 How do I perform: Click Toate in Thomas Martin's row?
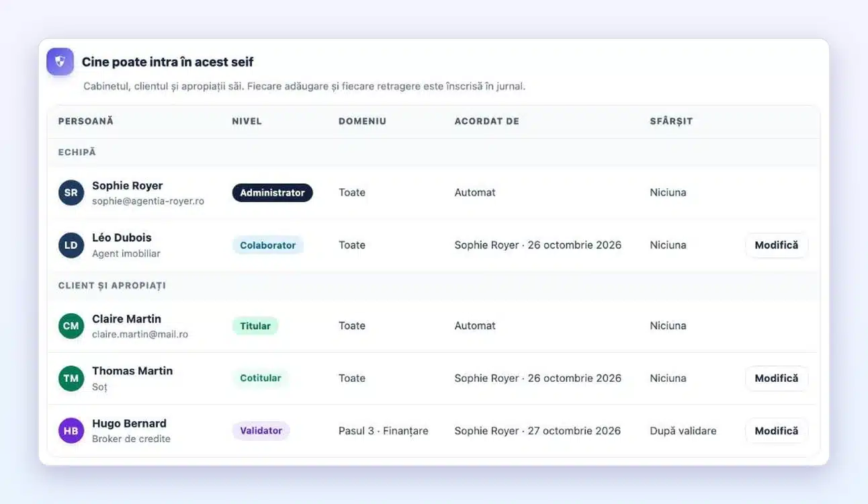pos(352,378)
